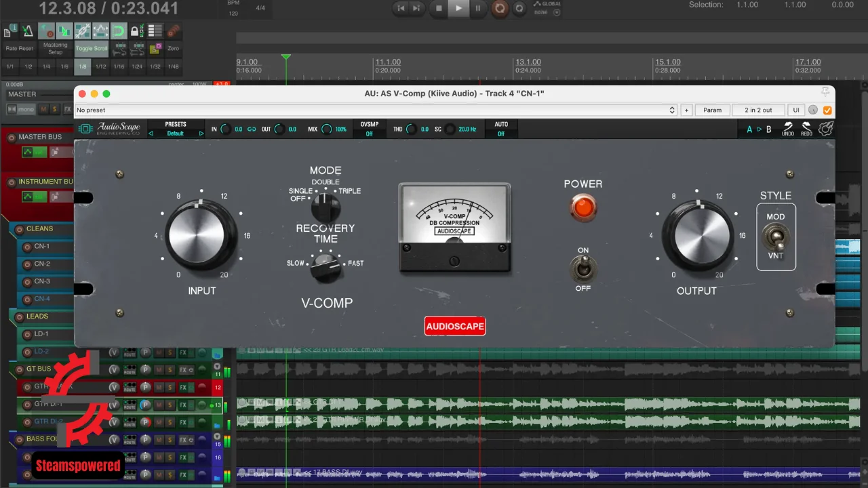
Task: Solo GT BUS track with S button
Action: [x=170, y=369]
